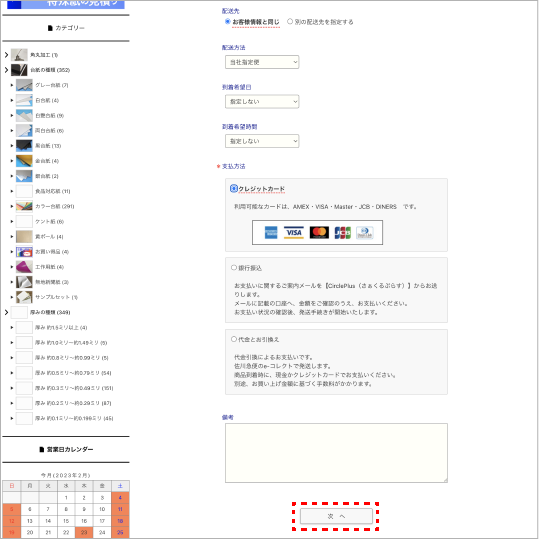Choose 銀行振込 payment method
This screenshot has height=539, width=539.
pos(234,267)
